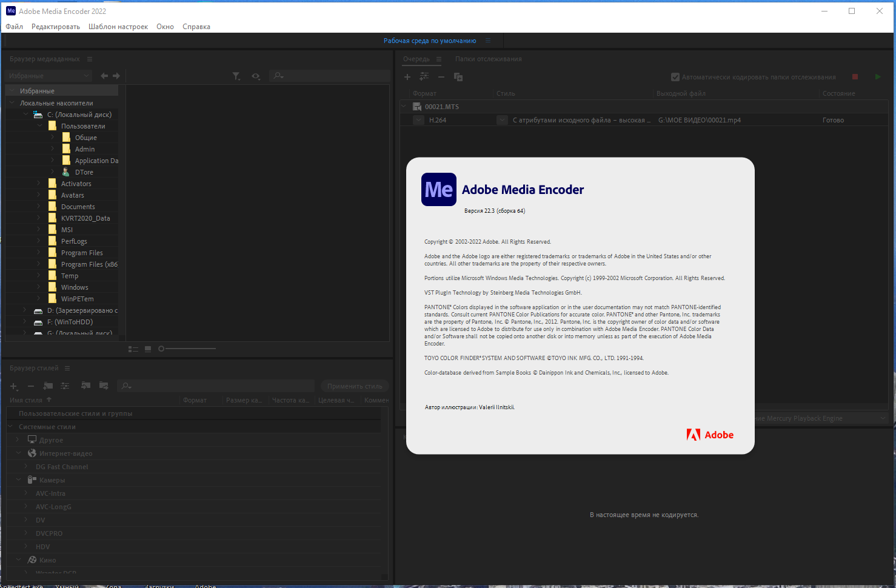The image size is (896, 588).
Task: Switch to Папки отслеживания tab
Action: click(489, 59)
